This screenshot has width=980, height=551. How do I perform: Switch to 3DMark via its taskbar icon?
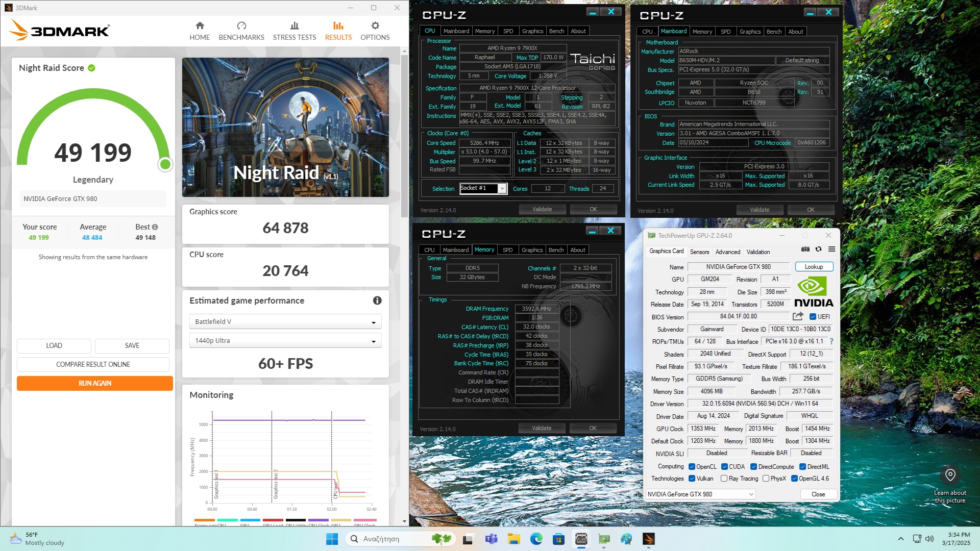(649, 539)
